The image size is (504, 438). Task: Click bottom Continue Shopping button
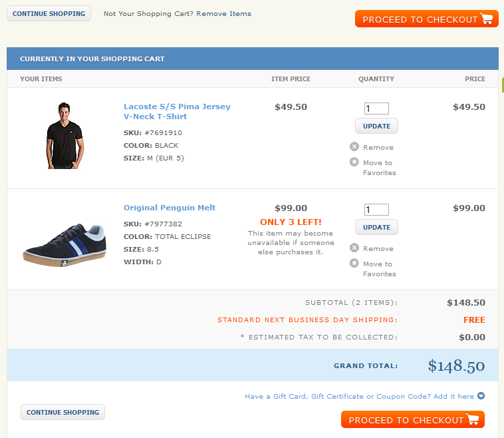(63, 412)
